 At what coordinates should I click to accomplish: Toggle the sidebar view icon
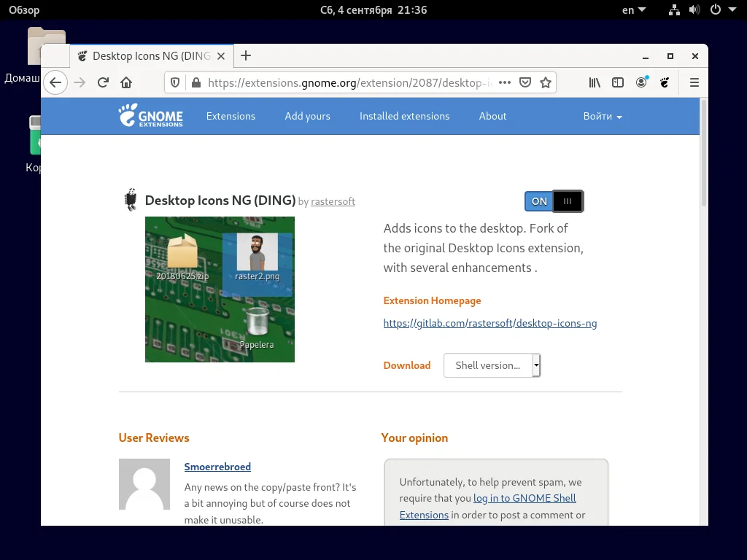pyautogui.click(x=617, y=82)
